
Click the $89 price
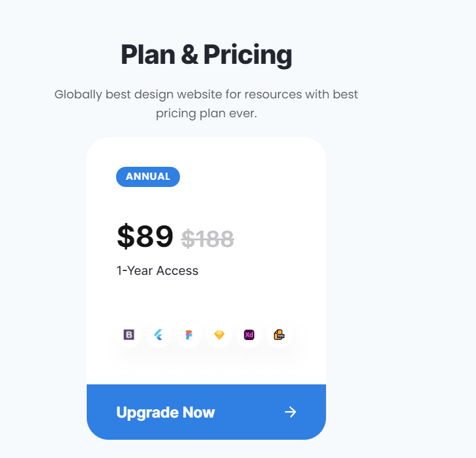coord(145,236)
